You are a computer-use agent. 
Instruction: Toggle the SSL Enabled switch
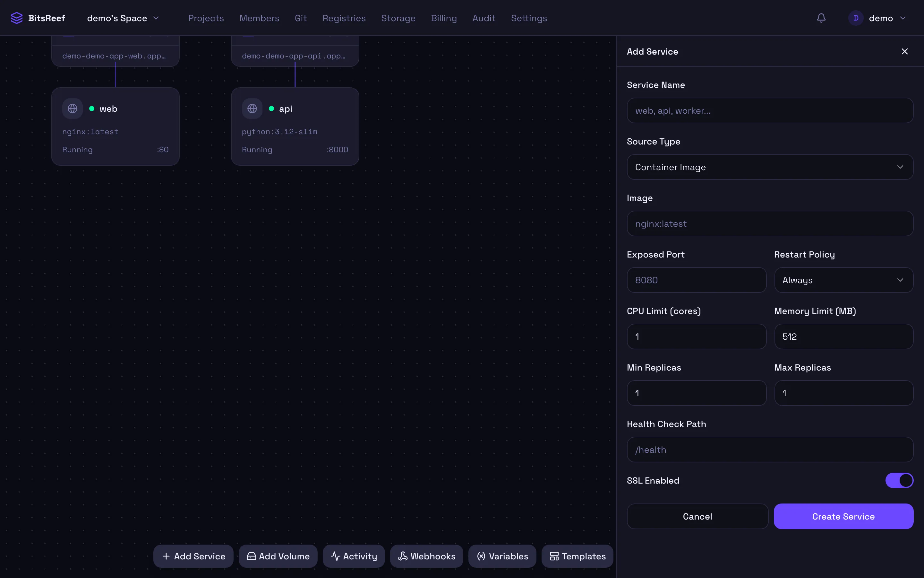coord(899,480)
